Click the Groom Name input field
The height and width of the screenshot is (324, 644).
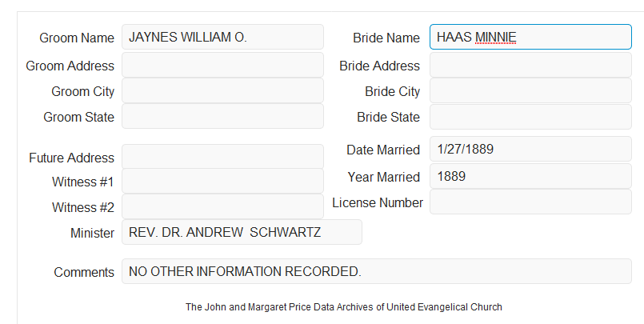point(222,37)
